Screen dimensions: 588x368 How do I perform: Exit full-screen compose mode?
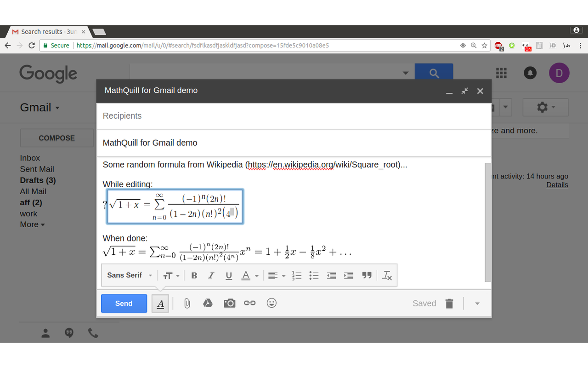tap(465, 91)
